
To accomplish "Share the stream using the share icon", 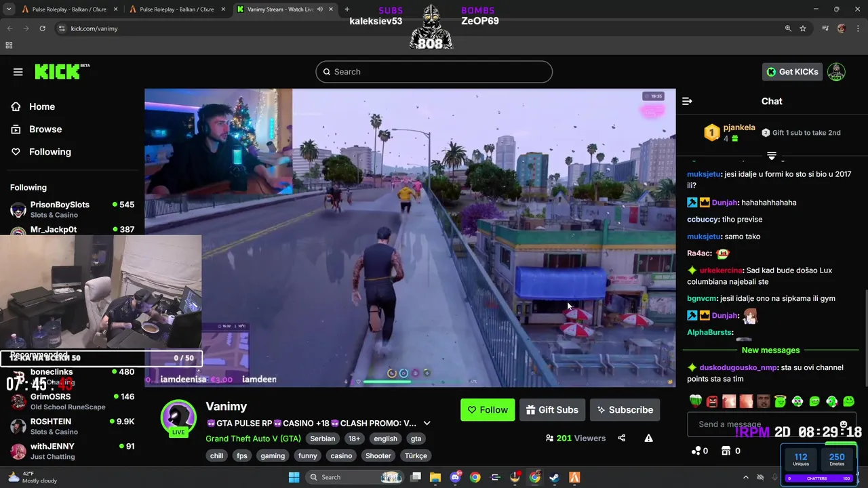I will click(x=622, y=438).
